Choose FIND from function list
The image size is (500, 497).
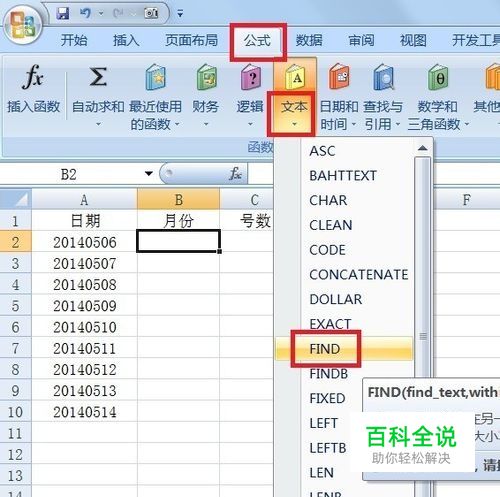pyautogui.click(x=344, y=349)
